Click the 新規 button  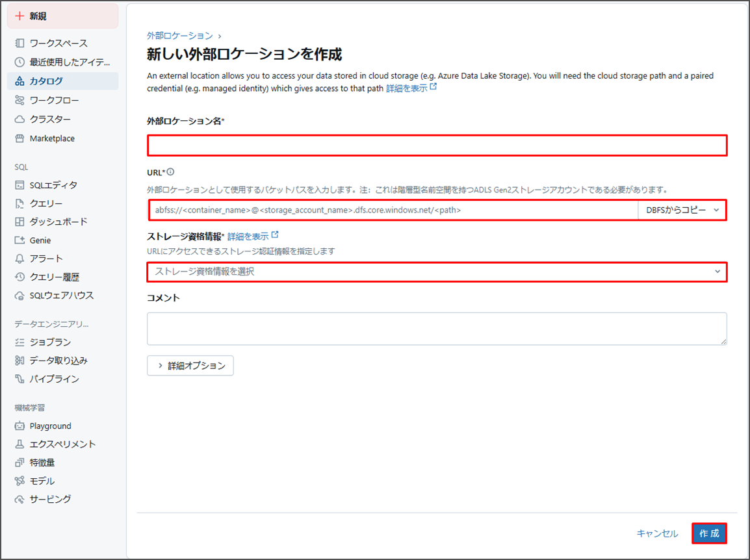(x=62, y=16)
